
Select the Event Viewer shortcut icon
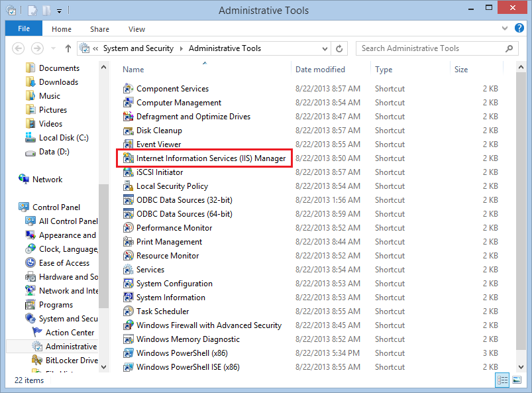[128, 144]
